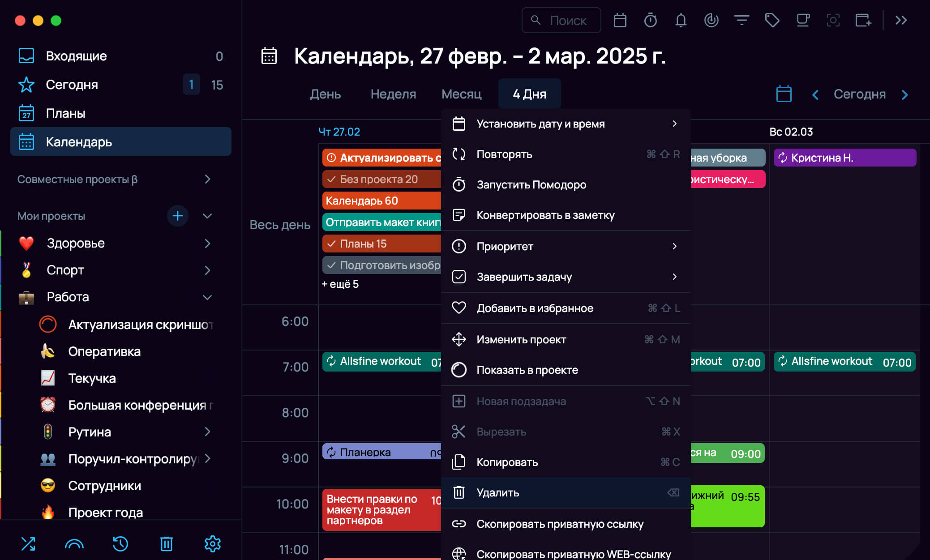This screenshot has width=930, height=560.
Task: Select Запустить Помодоро menu item
Action: (566, 185)
